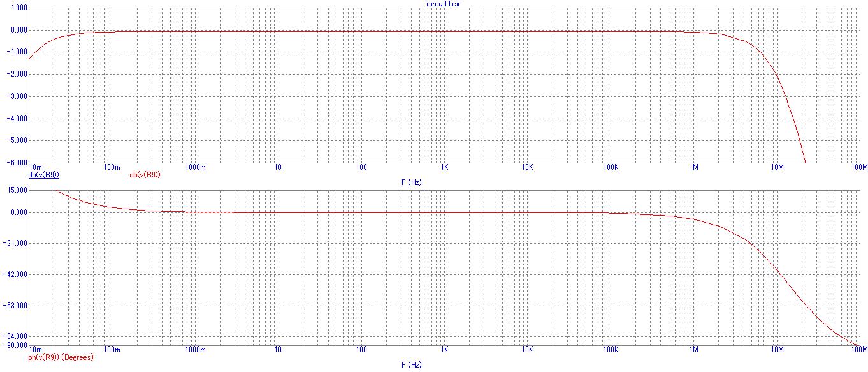This screenshot has width=868, height=372.
Task: Click the red db(v(R9)) legend label
Action: pyautogui.click(x=145, y=174)
